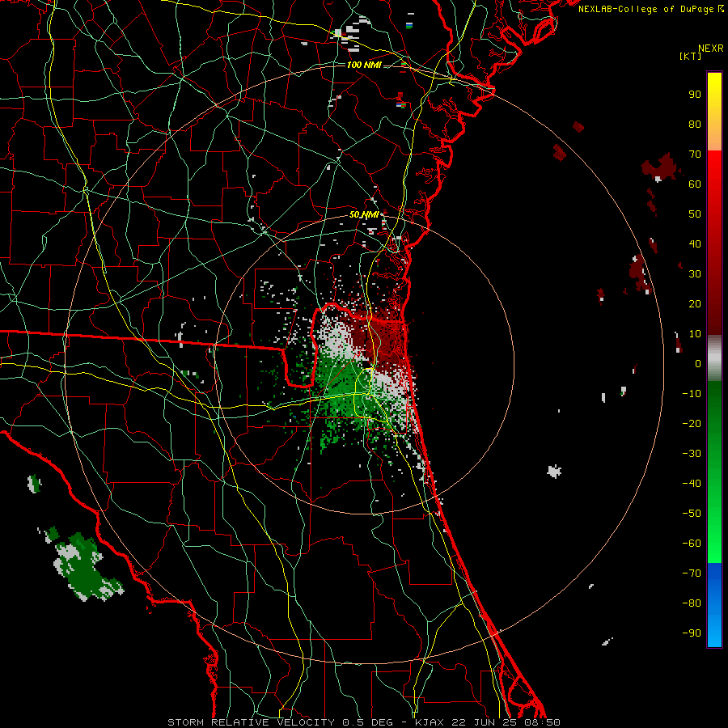
Task: Pick the gray zero-velocity segment of the color bar
Action: point(714,358)
